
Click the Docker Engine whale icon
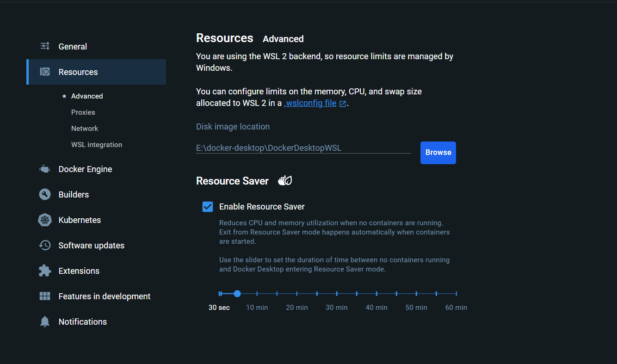coord(45,169)
